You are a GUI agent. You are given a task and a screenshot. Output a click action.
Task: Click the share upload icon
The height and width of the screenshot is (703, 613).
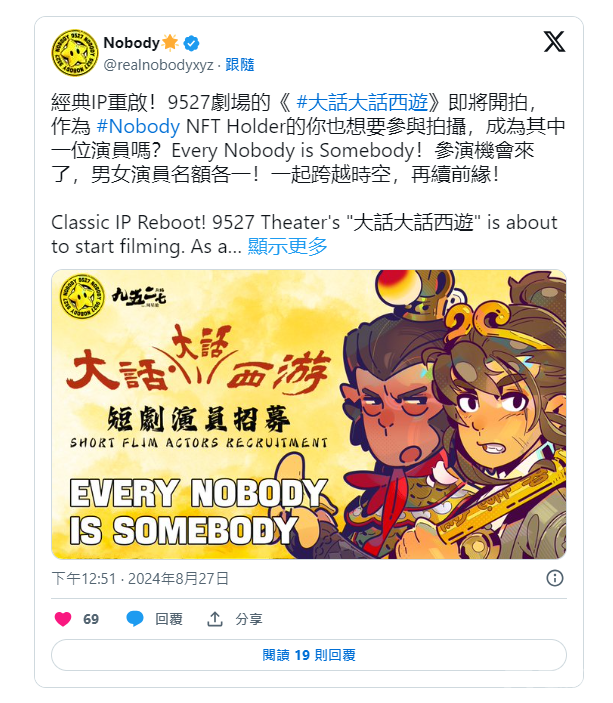point(215,619)
